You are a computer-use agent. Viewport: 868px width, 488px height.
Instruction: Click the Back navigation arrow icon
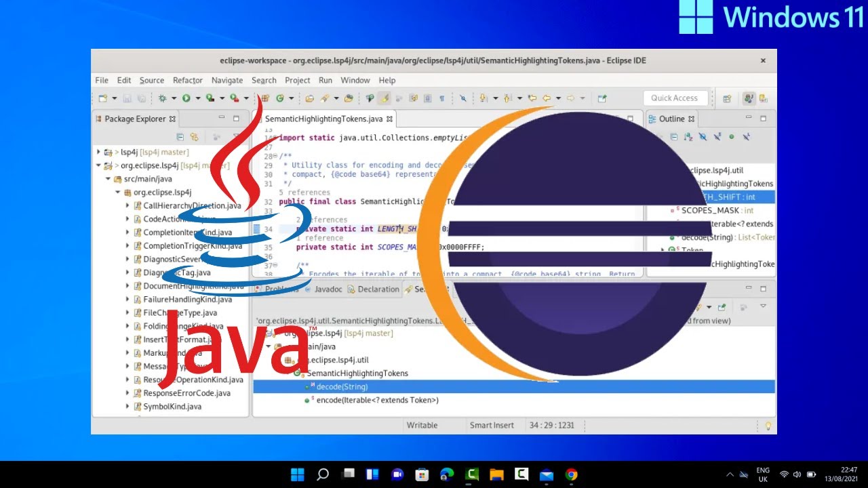tap(547, 98)
